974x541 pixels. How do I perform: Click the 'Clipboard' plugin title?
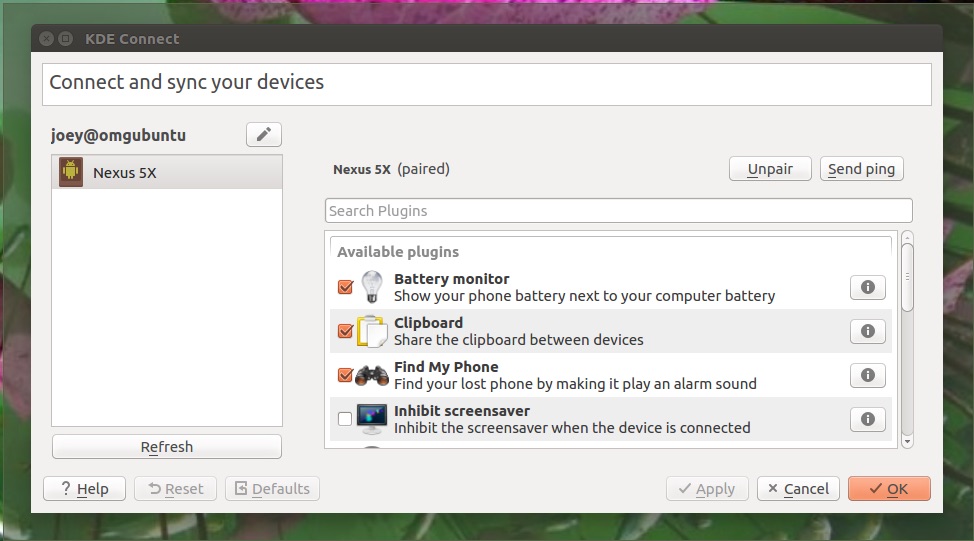[429, 323]
